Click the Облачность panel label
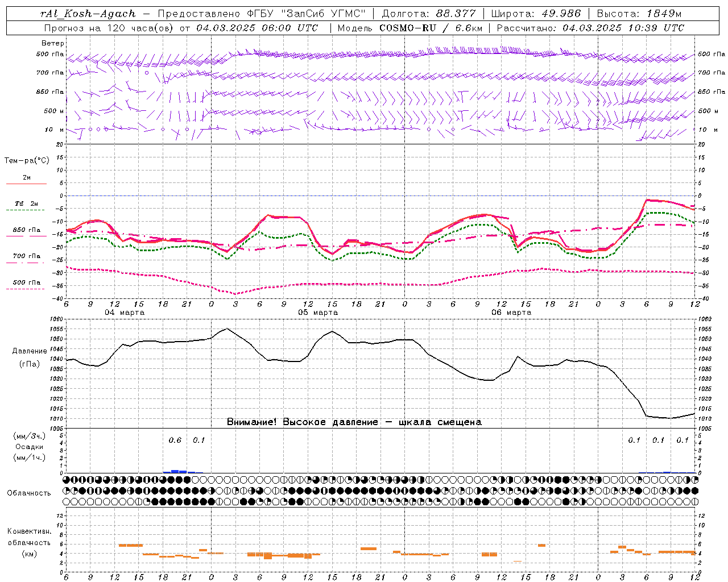Viewport: 728px width, 582px height. pyautogui.click(x=29, y=493)
